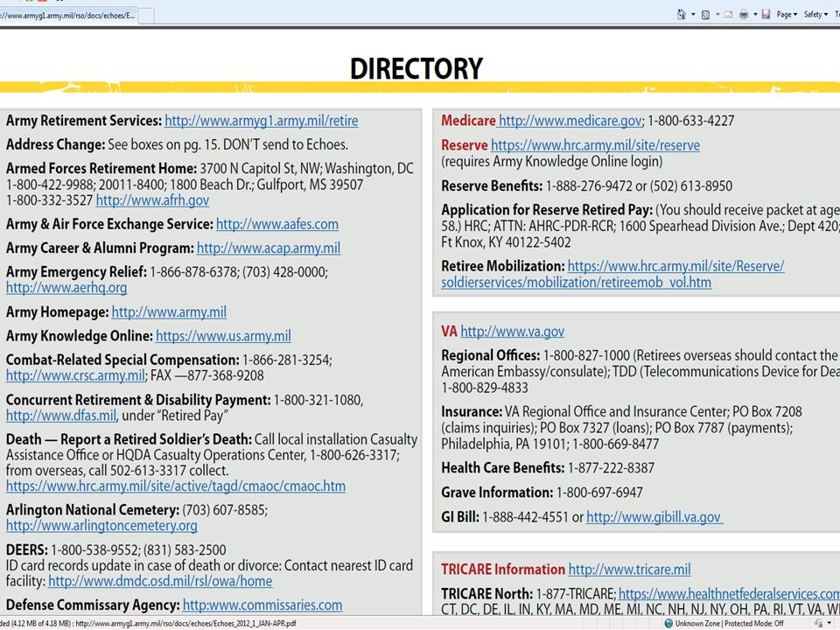
Task: Open the Retiree Mobilization retireemob_vol.htm link
Action: click(x=612, y=274)
